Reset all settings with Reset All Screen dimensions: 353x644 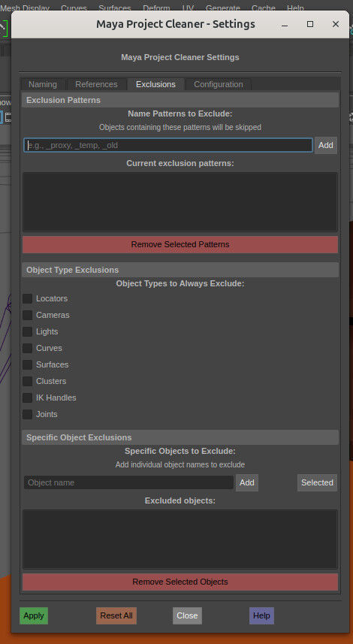[x=116, y=615]
